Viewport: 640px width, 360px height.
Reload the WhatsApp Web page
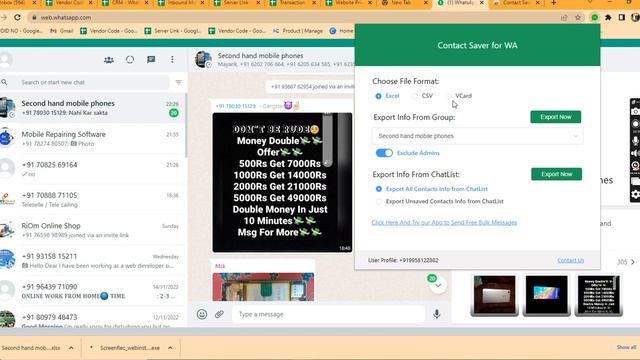pyautogui.click(x=17, y=18)
